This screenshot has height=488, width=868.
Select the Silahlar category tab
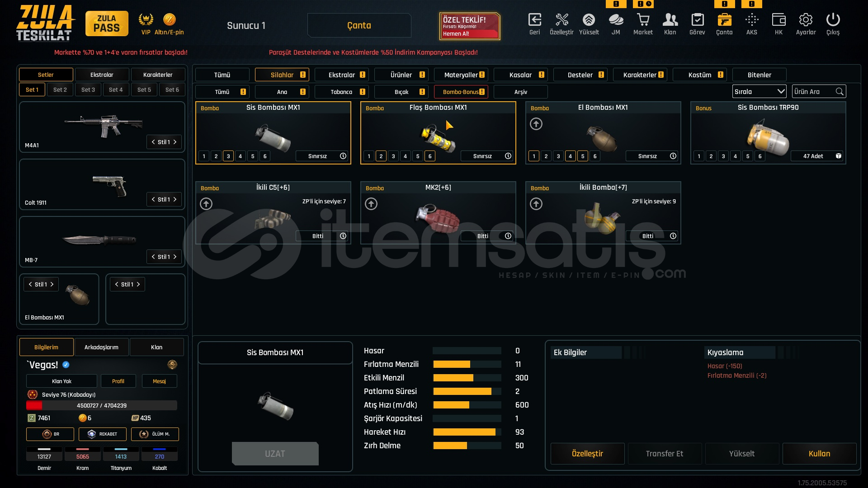tap(282, 75)
